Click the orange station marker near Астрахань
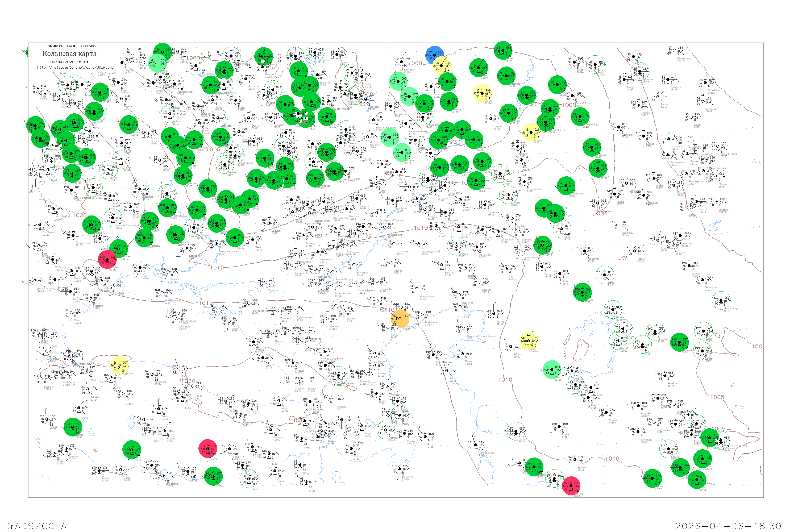 coord(400,319)
